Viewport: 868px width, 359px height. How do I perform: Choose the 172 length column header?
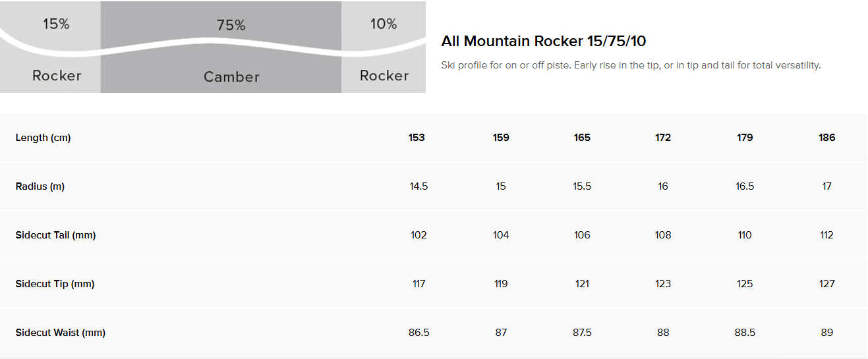click(x=663, y=138)
